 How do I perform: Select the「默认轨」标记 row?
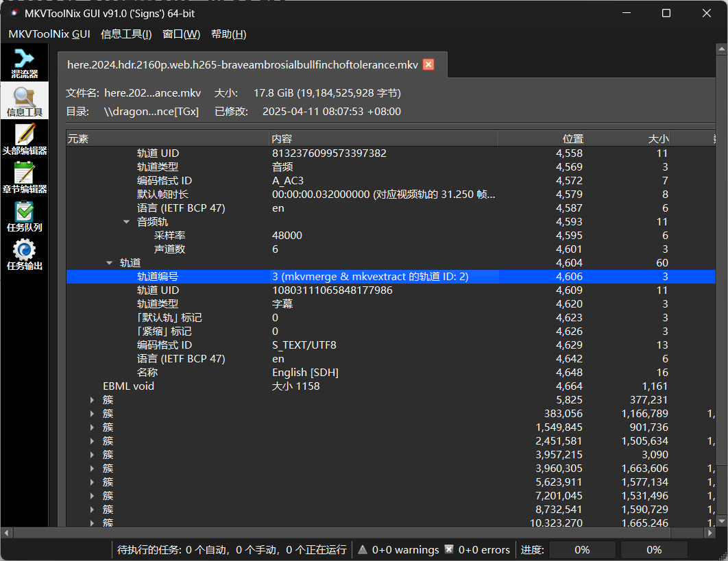tap(391, 317)
